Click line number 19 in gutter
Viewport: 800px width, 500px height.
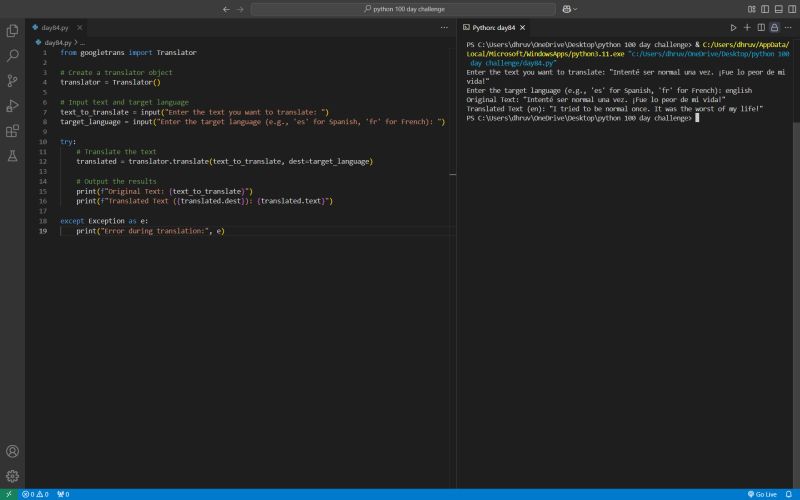(43, 231)
